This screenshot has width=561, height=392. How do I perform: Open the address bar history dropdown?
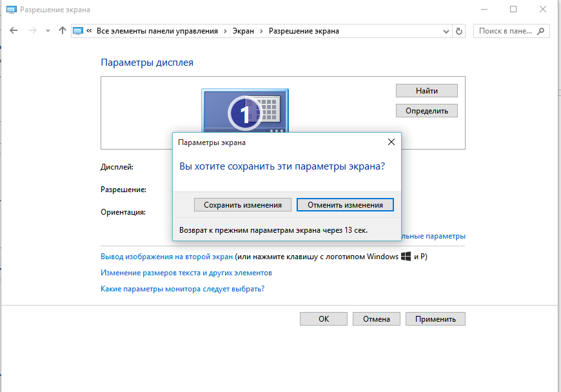[446, 32]
